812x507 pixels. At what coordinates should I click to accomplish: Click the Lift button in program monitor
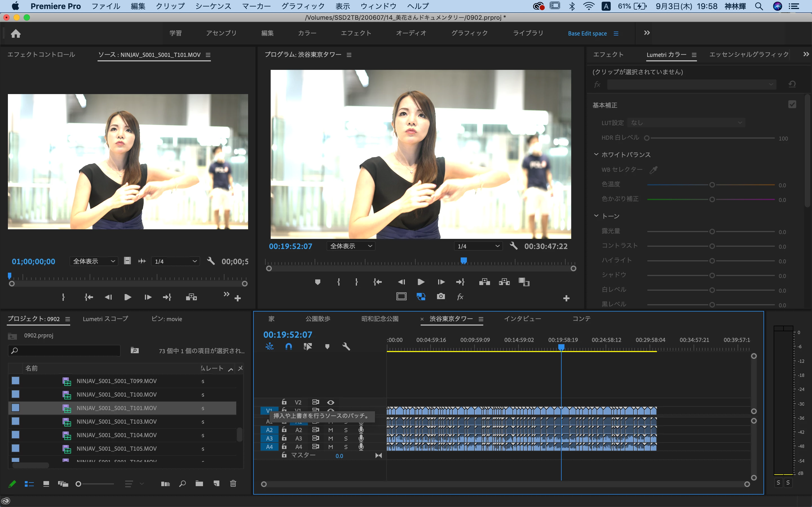coord(484,282)
